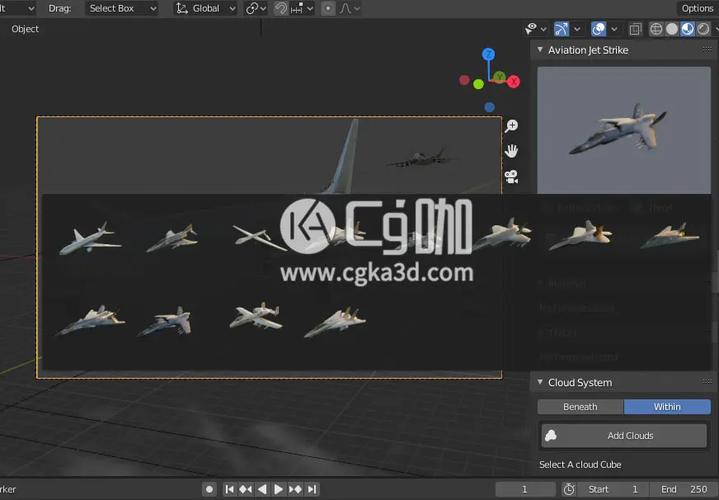Click the large jet preview thumbnail

[x=624, y=130]
